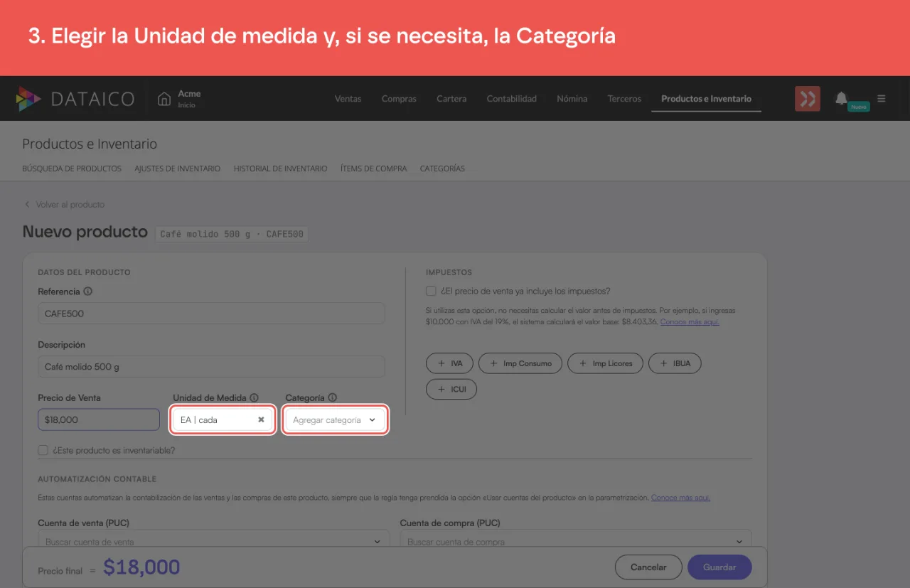Enable price already includes taxes checkbox
Screen dimensions: 910x588
(431, 292)
